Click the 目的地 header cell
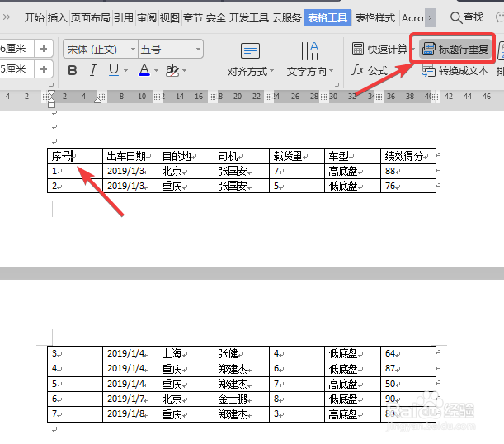 point(186,156)
